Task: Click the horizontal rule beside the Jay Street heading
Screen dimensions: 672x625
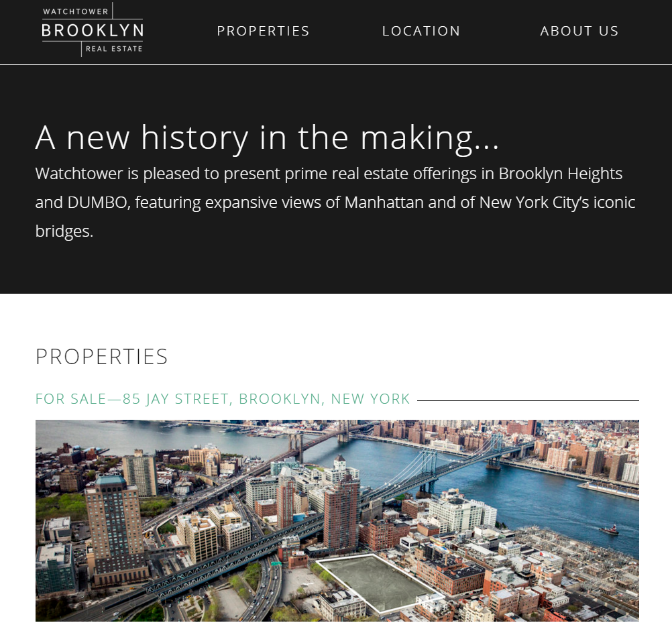Action: point(528,400)
